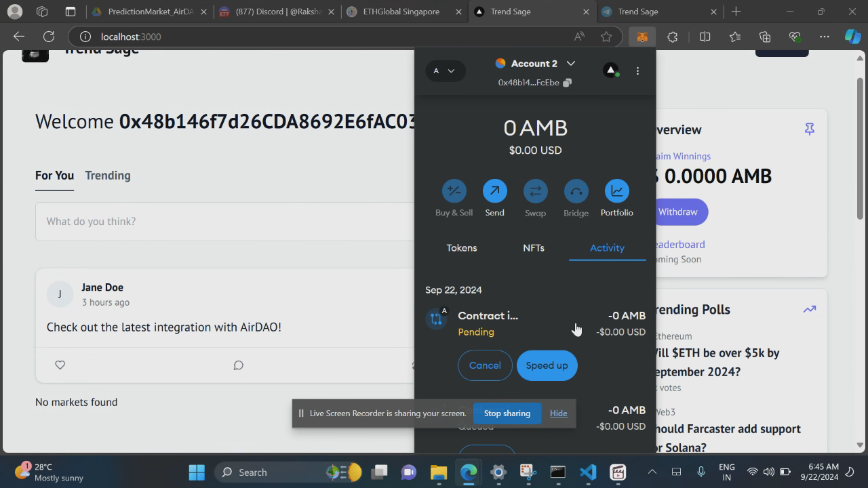Stop sharing the screen recording
868x488 pixels.
coord(507,413)
